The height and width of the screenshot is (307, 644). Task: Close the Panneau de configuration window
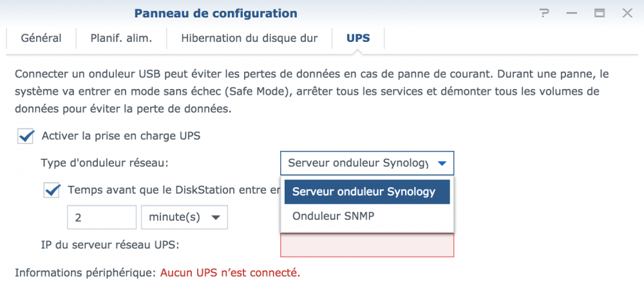[626, 13]
